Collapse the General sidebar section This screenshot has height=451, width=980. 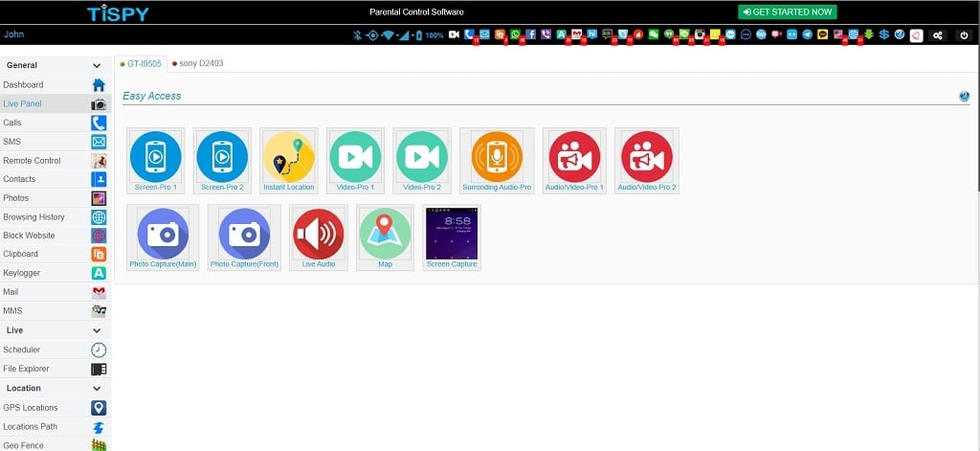[97, 66]
